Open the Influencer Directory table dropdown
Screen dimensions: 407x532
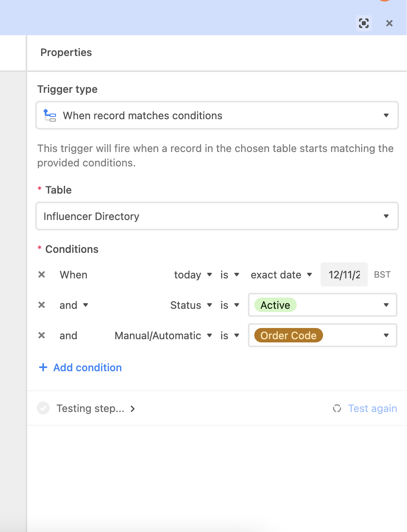(217, 216)
